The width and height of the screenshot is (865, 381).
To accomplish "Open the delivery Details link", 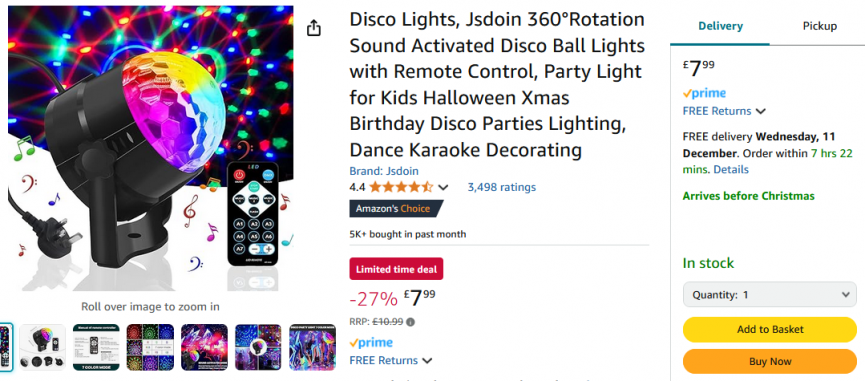I will tap(731, 169).
